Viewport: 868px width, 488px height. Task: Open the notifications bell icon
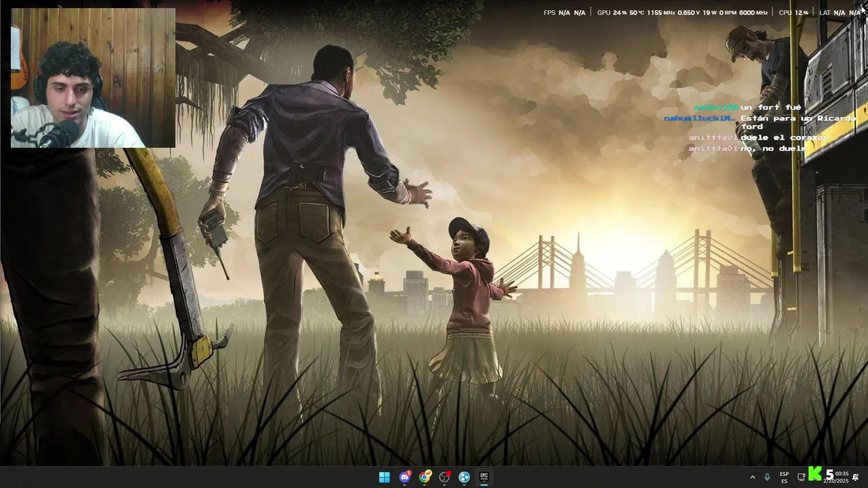(x=856, y=477)
